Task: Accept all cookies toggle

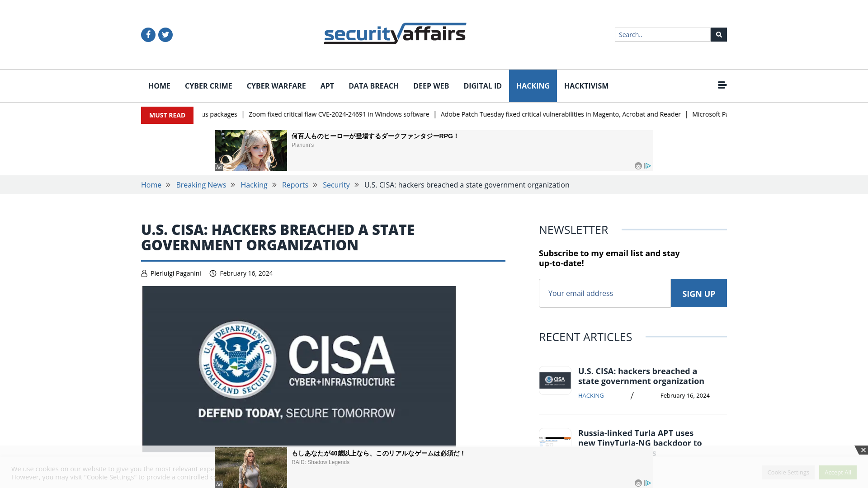Action: [838, 472]
